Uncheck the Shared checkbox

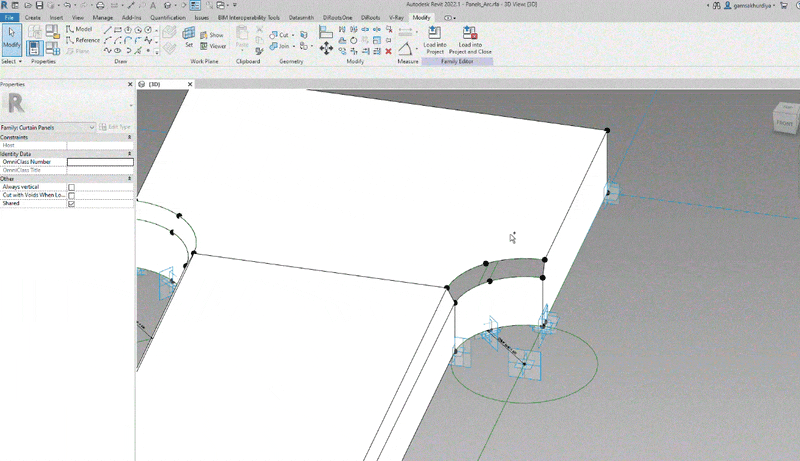click(x=71, y=203)
